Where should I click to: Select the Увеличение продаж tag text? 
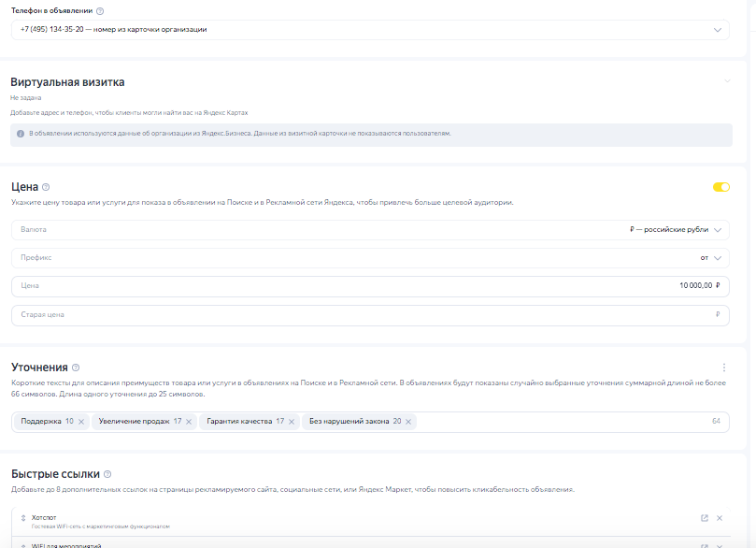134,421
